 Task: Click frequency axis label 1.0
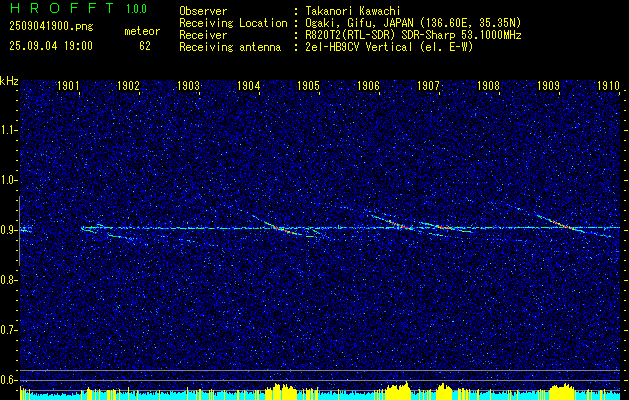click(7, 181)
